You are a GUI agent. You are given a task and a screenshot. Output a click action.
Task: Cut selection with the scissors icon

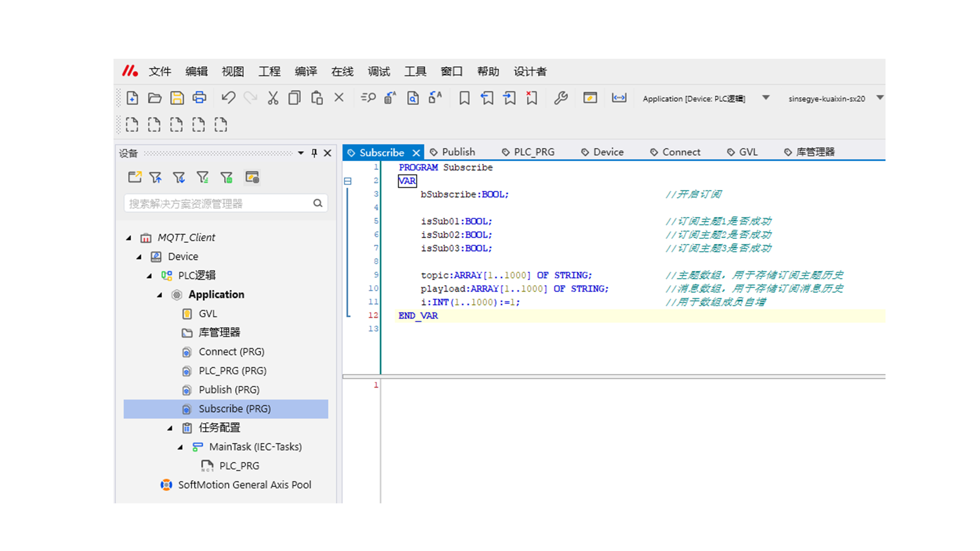[273, 98]
